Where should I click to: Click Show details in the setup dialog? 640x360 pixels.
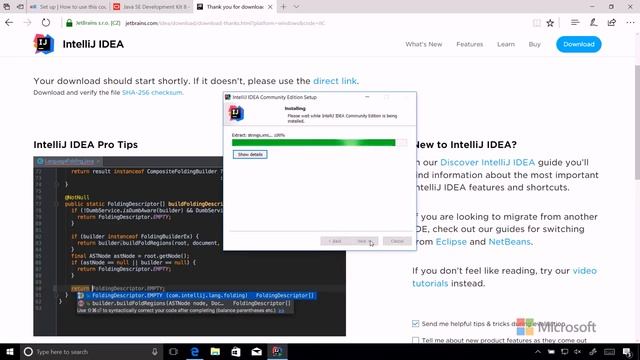coord(250,154)
